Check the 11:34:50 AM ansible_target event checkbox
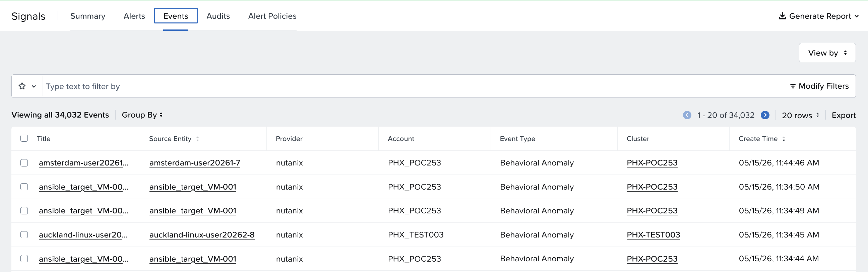The height and width of the screenshot is (272, 868). pyautogui.click(x=24, y=187)
